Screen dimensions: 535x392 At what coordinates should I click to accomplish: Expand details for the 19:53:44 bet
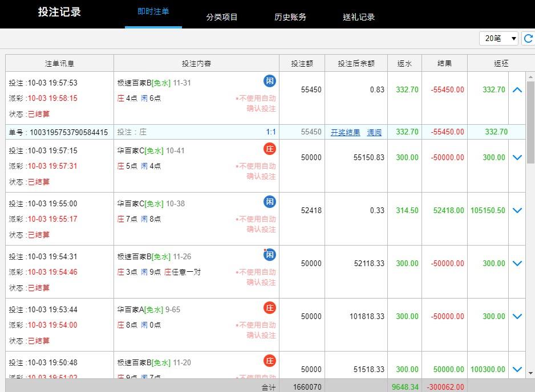[x=517, y=317]
